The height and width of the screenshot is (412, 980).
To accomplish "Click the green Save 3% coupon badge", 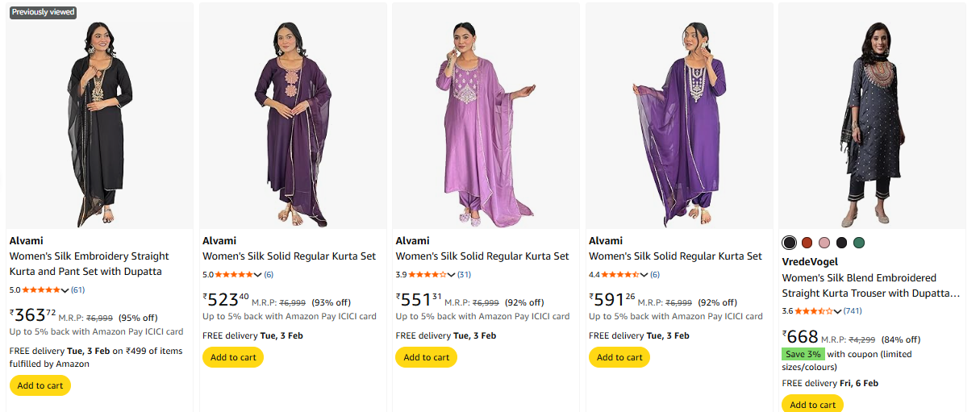I will click(803, 354).
